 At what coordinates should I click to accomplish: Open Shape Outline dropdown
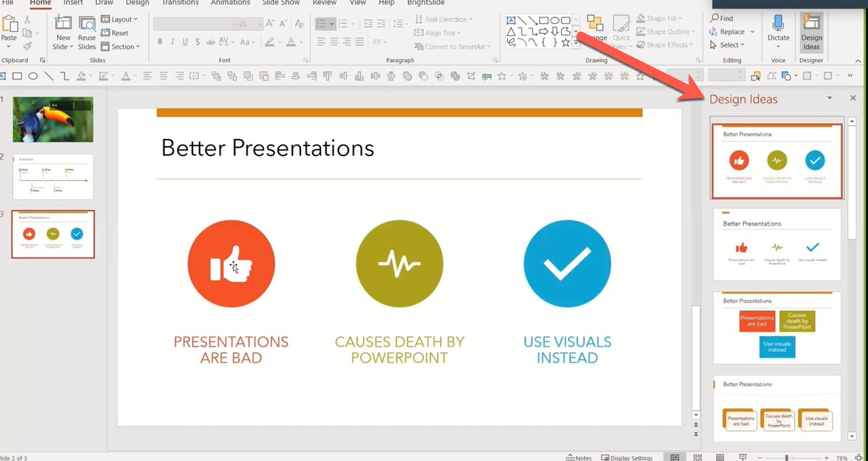tap(667, 32)
